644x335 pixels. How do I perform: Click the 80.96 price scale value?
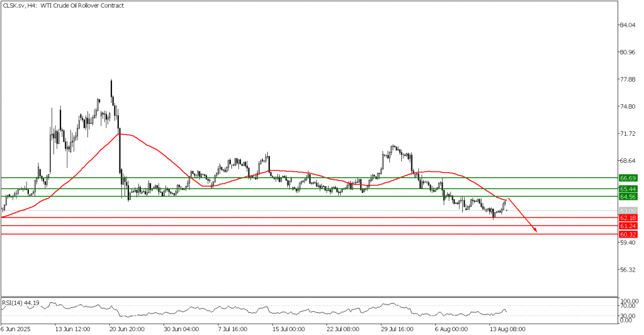pyautogui.click(x=628, y=52)
